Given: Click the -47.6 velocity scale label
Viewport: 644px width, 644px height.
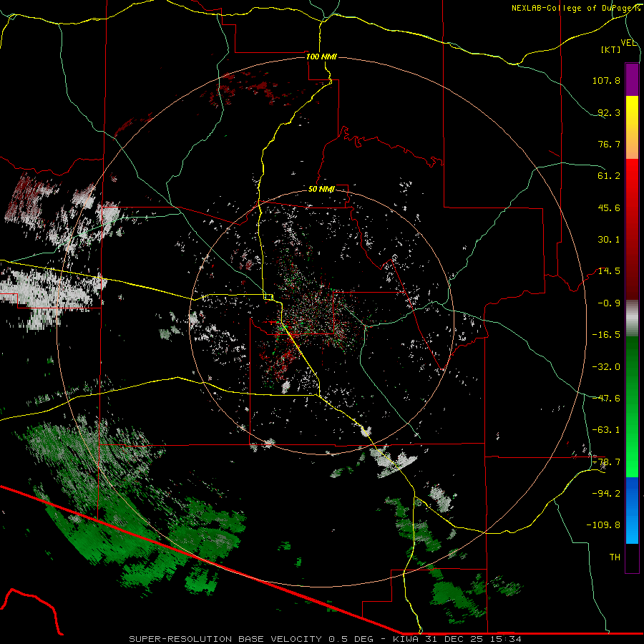Looking at the screenshot, I should (606, 398).
